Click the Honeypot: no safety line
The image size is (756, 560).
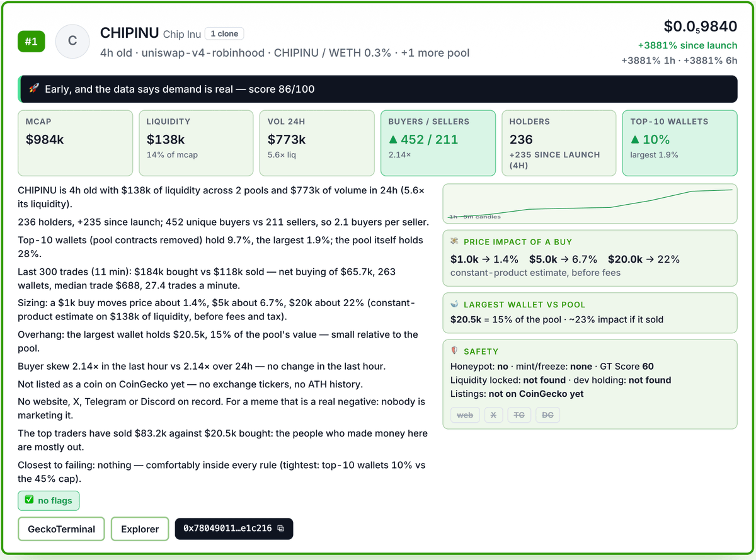tap(552, 366)
